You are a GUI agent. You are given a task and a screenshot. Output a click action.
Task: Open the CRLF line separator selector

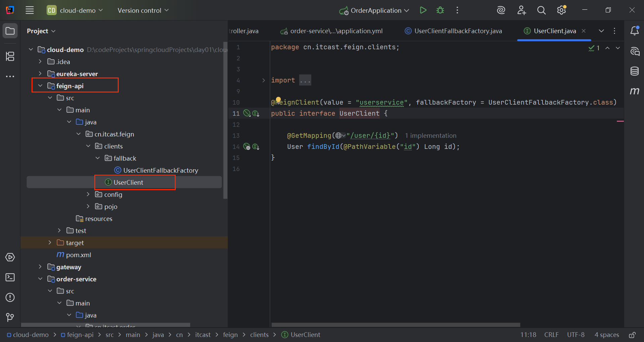[x=551, y=335]
